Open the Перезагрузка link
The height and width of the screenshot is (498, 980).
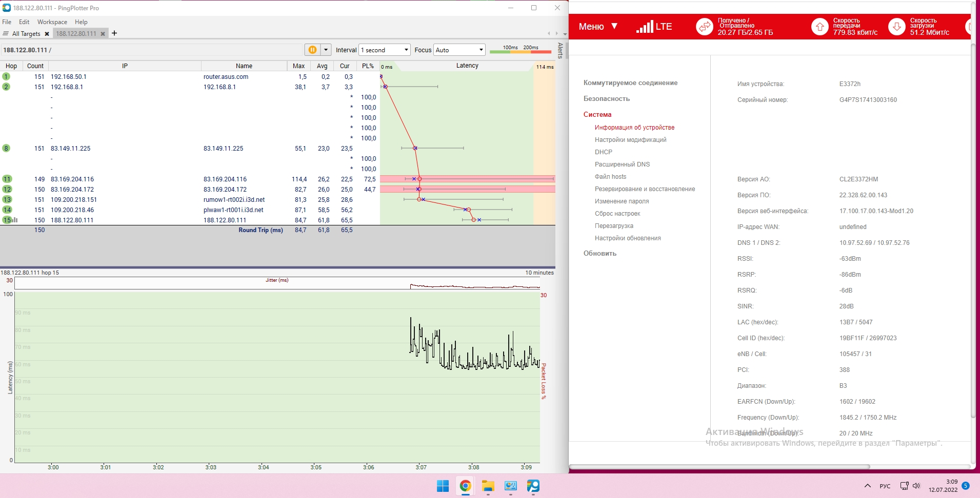[614, 226]
